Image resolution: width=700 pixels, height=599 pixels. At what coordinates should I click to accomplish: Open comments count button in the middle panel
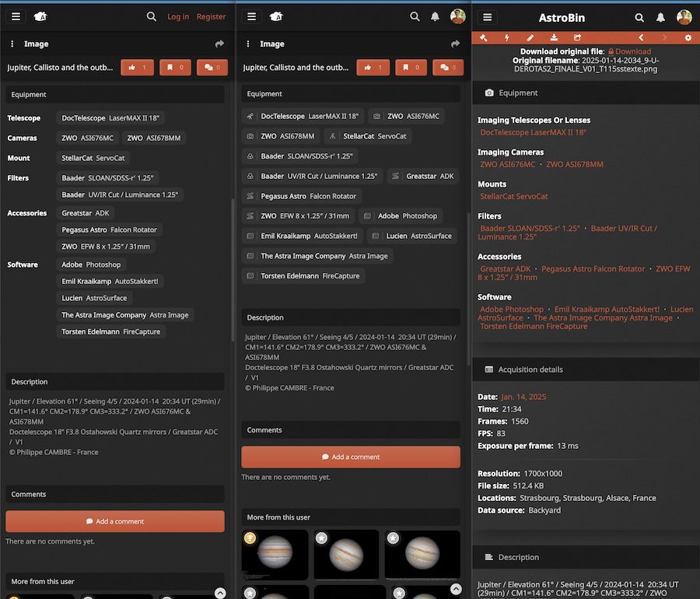(x=448, y=68)
